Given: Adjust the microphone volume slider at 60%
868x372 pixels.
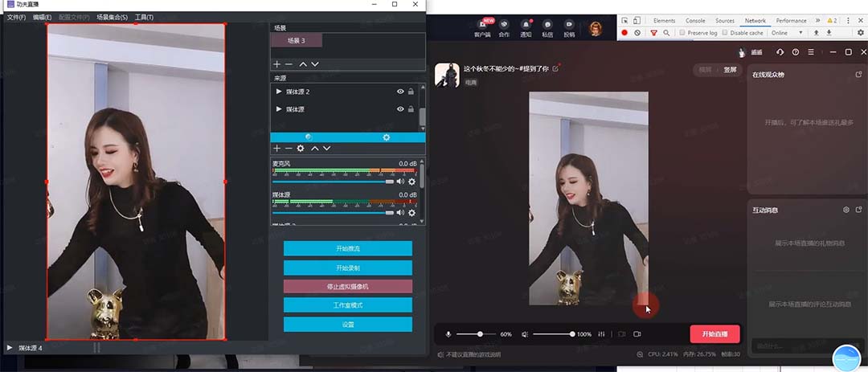Looking at the screenshot, I should [x=481, y=333].
